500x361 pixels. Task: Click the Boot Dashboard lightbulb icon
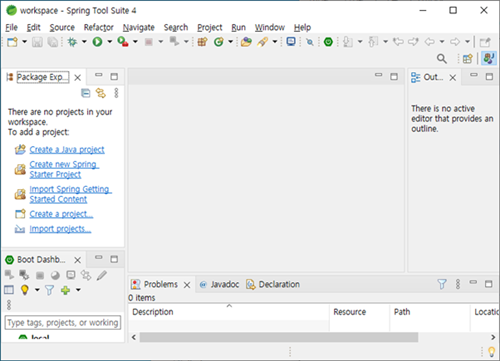[x=24, y=290]
